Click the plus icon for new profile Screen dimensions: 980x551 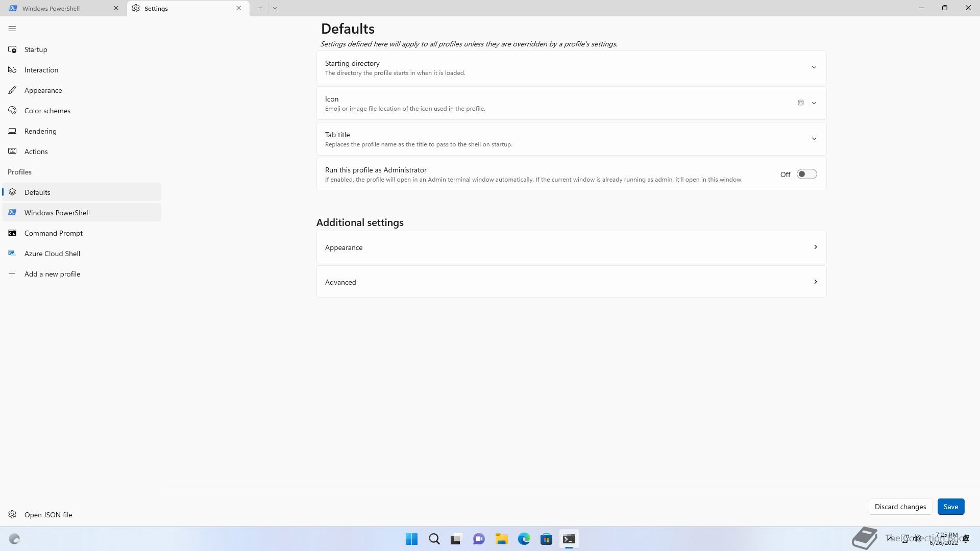pyautogui.click(x=12, y=273)
